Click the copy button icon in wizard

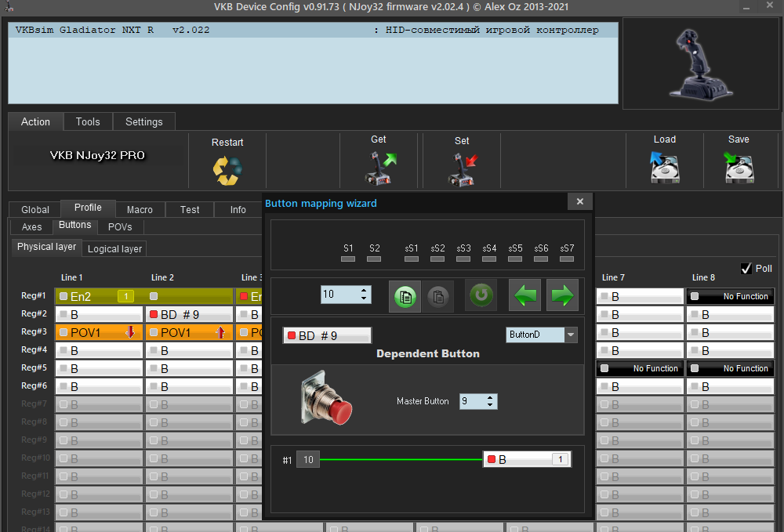[405, 296]
